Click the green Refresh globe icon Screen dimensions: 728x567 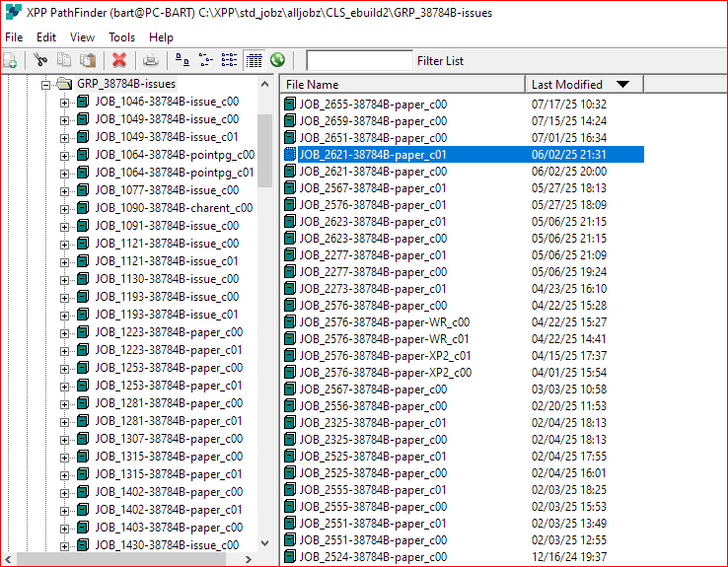click(277, 60)
